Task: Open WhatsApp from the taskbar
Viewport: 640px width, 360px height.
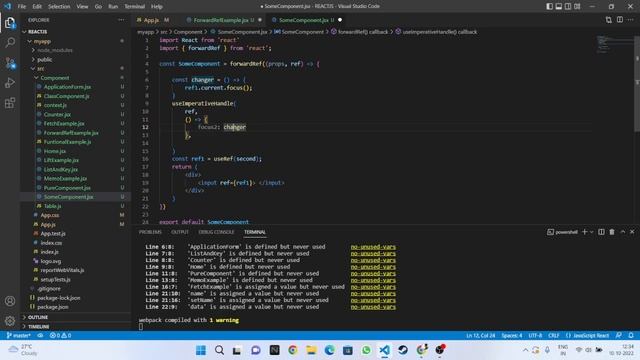Action: 366,350
